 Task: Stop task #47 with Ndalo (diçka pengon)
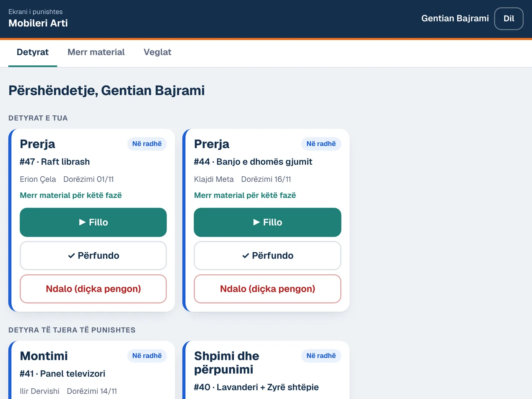(93, 289)
